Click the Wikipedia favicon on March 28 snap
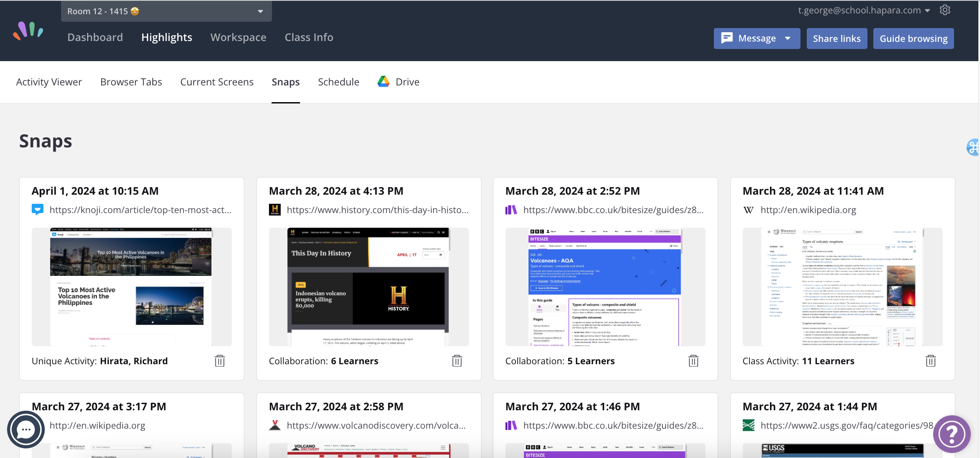This screenshot has height=458, width=980. click(x=749, y=210)
